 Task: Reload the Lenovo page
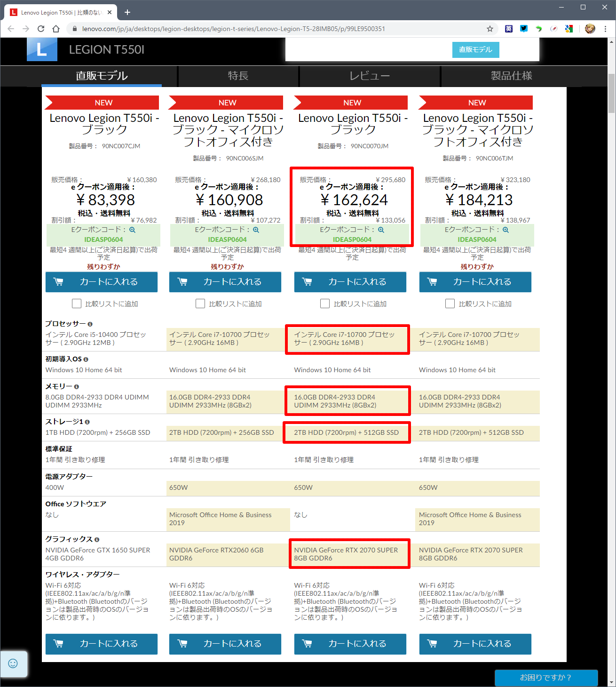41,29
